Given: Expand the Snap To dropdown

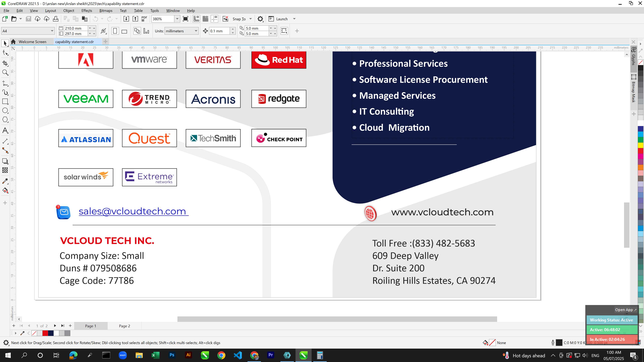Looking at the screenshot, I should point(251,19).
